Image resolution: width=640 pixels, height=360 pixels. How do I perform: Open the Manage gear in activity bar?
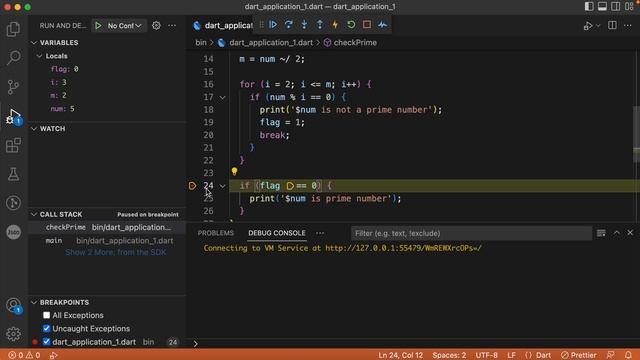13,334
